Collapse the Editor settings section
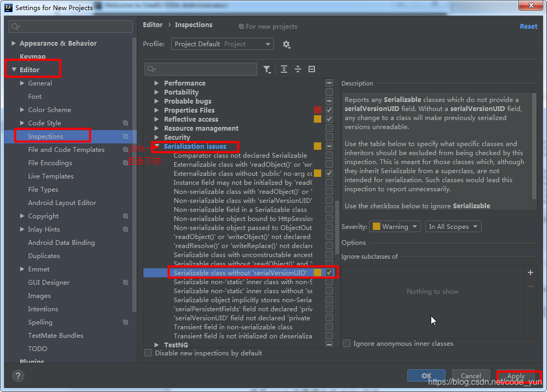This screenshot has width=547, height=392. pos(14,70)
